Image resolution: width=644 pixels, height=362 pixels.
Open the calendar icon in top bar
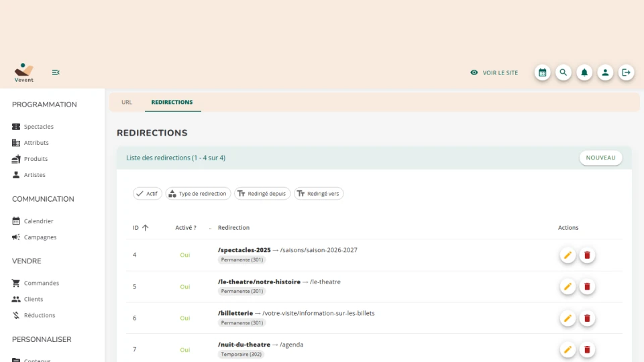tap(543, 72)
